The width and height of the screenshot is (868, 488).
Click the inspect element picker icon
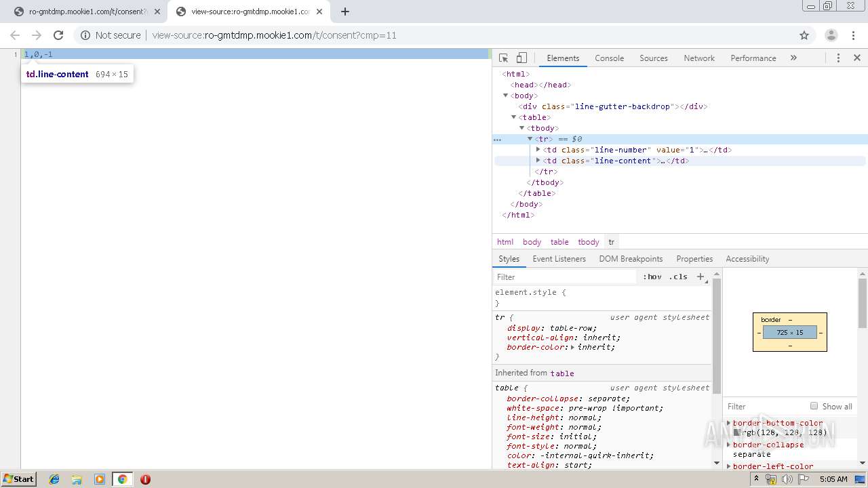tap(503, 58)
